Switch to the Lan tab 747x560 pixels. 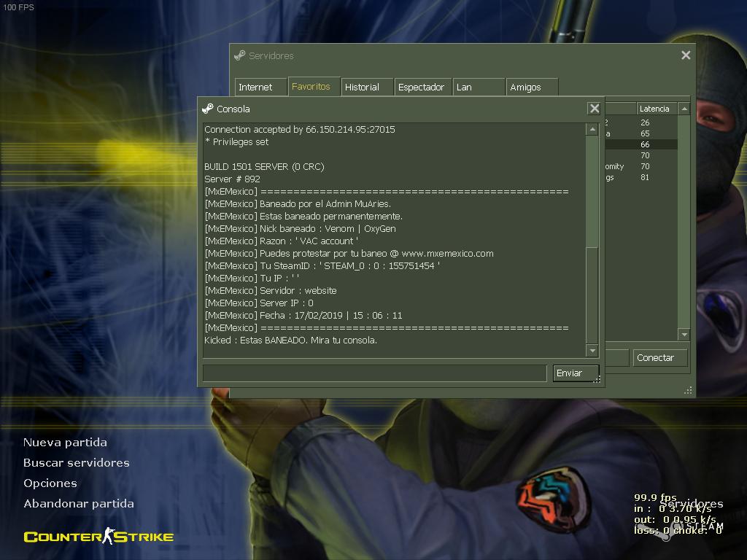click(479, 87)
